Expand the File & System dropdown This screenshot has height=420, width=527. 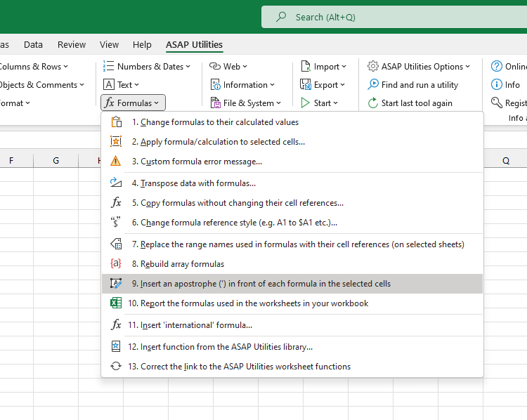(x=246, y=103)
